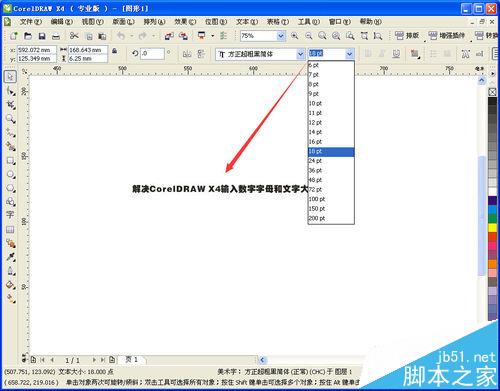Choose 200 pt from the size list
The height and width of the screenshot is (391, 500).
point(331,218)
